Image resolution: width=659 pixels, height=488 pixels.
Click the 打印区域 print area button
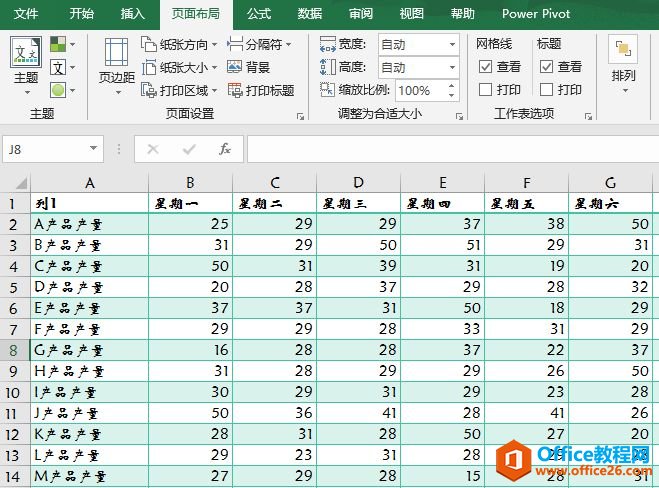[182, 90]
